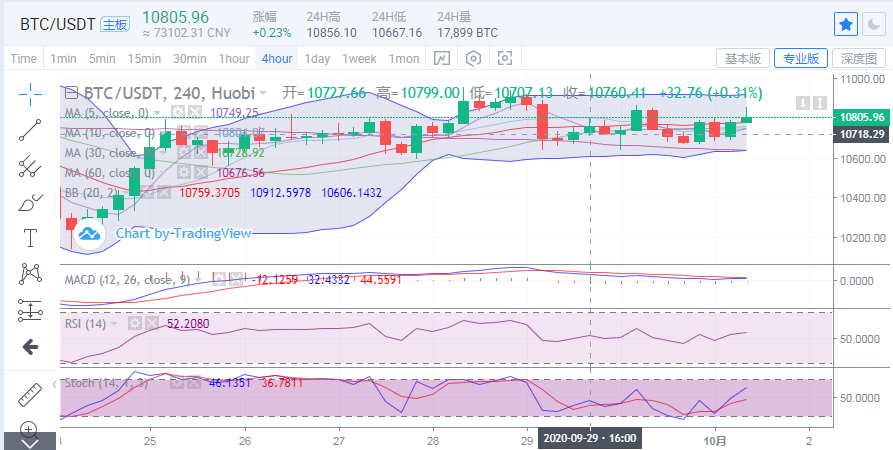The image size is (893, 450).
Task: Remove the MA (5) indicator
Action: click(x=194, y=112)
